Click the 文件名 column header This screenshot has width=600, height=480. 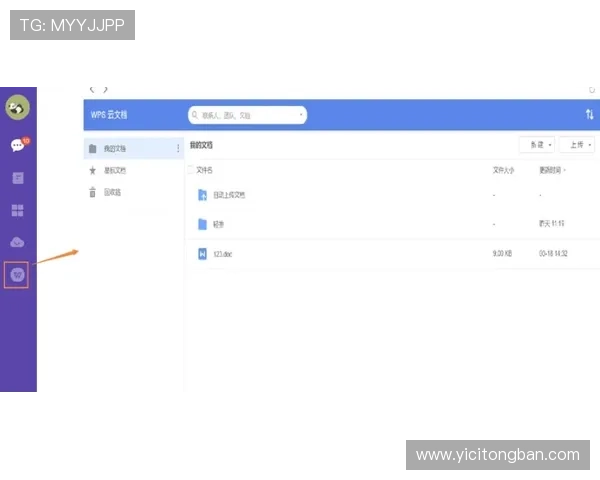tap(204, 170)
